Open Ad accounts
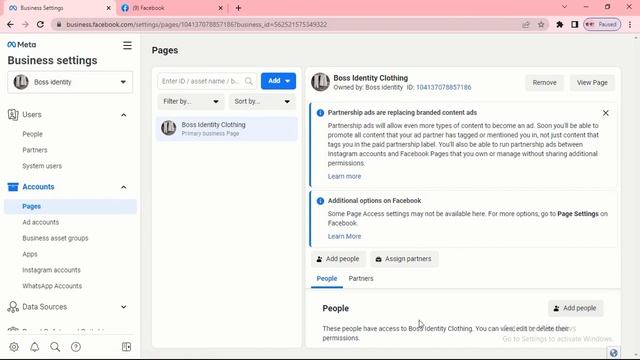640x360 pixels. click(40, 222)
